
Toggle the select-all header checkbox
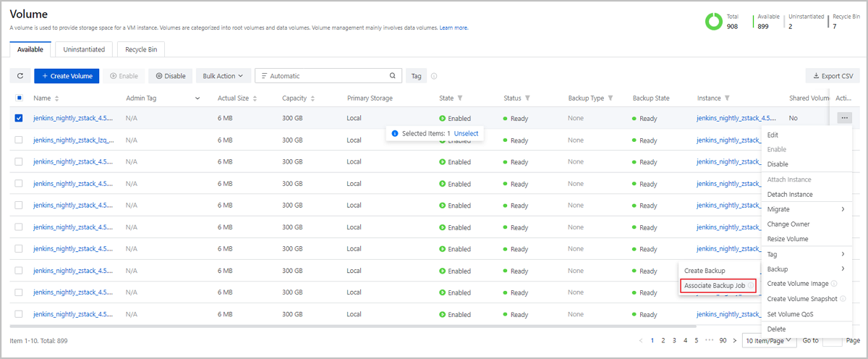[x=19, y=98]
